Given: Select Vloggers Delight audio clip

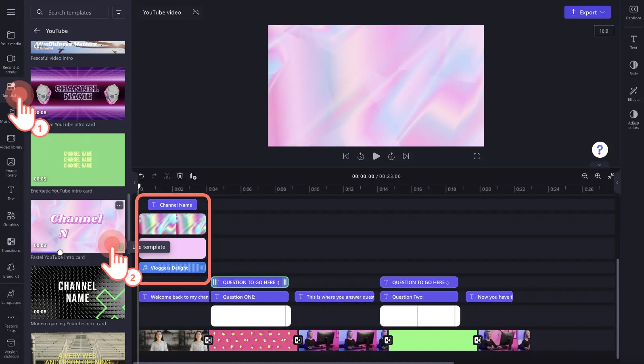Looking at the screenshot, I should [172, 268].
